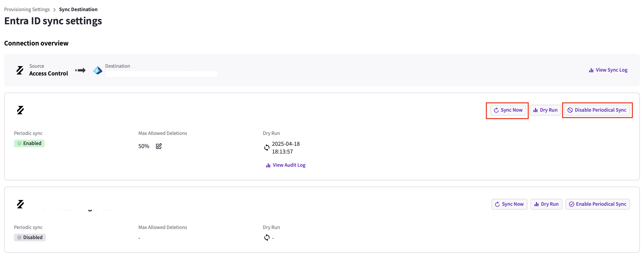Enable Periodical Sync on the second card
Screen dimensions: 644x260
click(598, 204)
